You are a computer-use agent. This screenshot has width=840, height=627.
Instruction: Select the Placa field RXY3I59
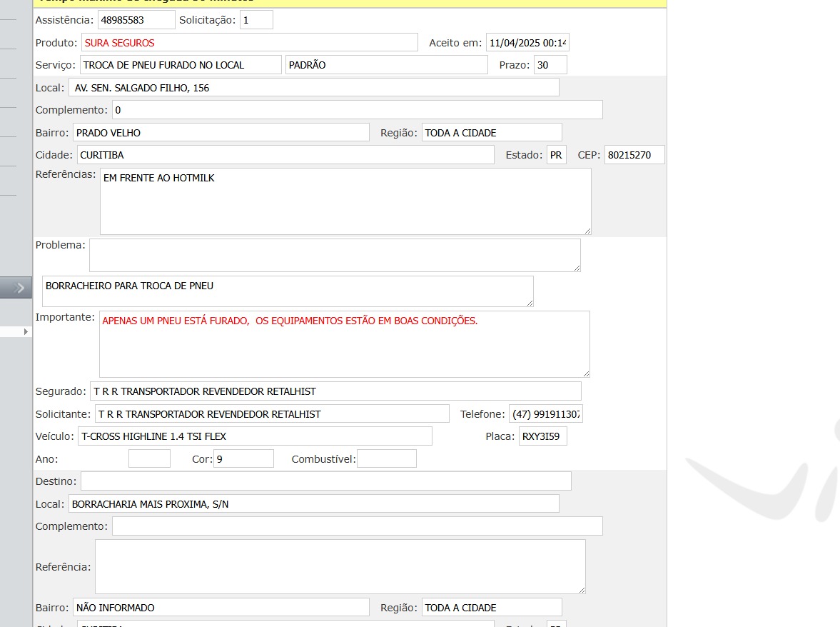[x=542, y=436]
